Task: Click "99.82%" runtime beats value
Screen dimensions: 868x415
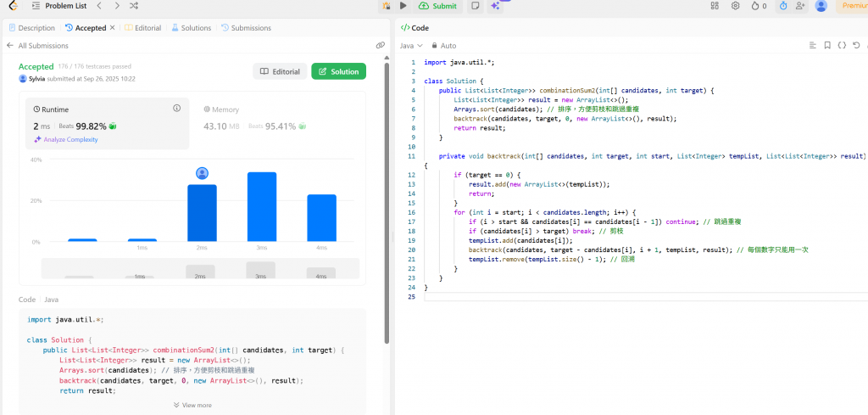Action: coord(92,126)
